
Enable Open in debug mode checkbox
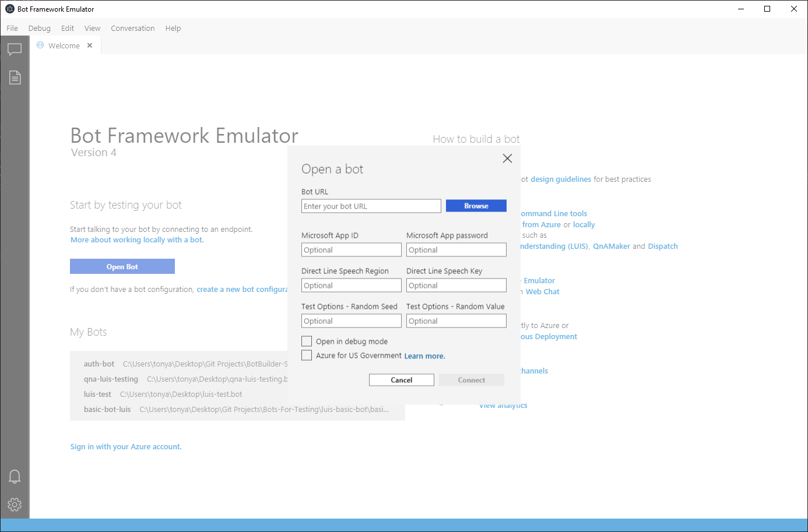tap(307, 341)
